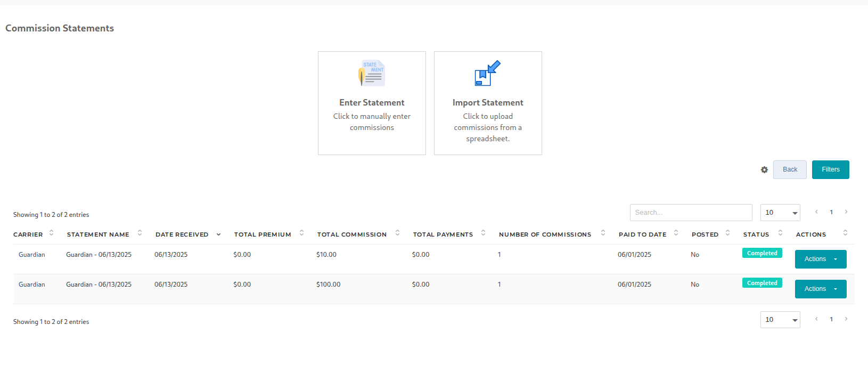
Task: Click the entries count text above the table
Action: [x=51, y=215]
